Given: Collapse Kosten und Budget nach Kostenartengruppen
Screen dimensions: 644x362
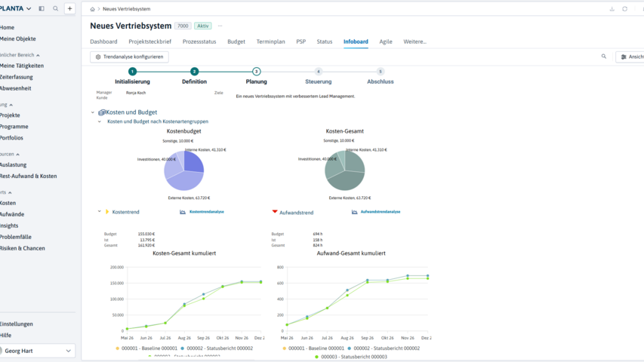Looking at the screenshot, I should tap(100, 121).
